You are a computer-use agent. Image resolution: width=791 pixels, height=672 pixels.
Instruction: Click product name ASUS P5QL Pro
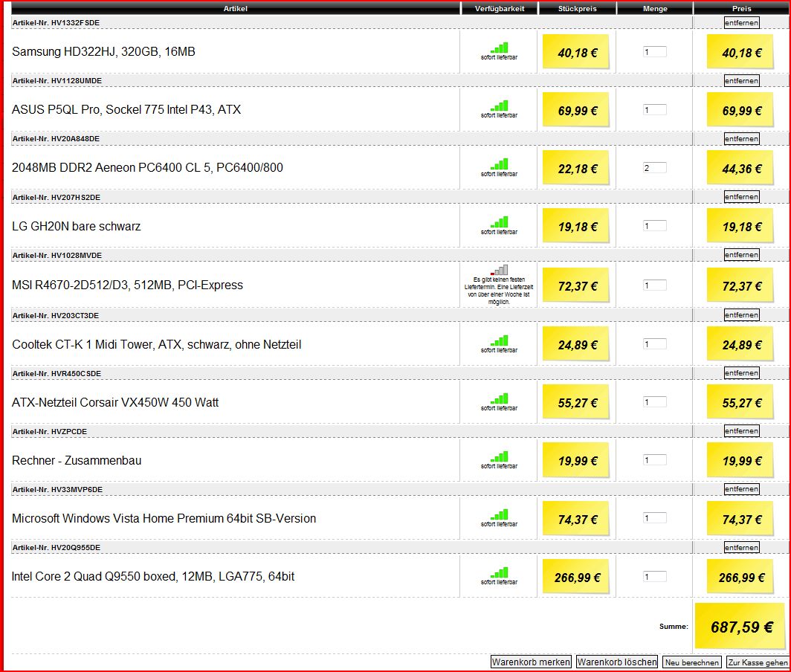click(126, 109)
